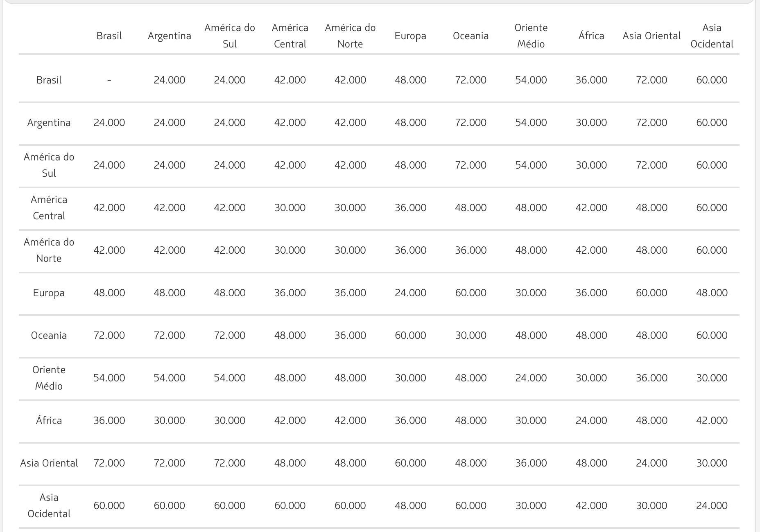Click the Oceania row label

coord(49,336)
